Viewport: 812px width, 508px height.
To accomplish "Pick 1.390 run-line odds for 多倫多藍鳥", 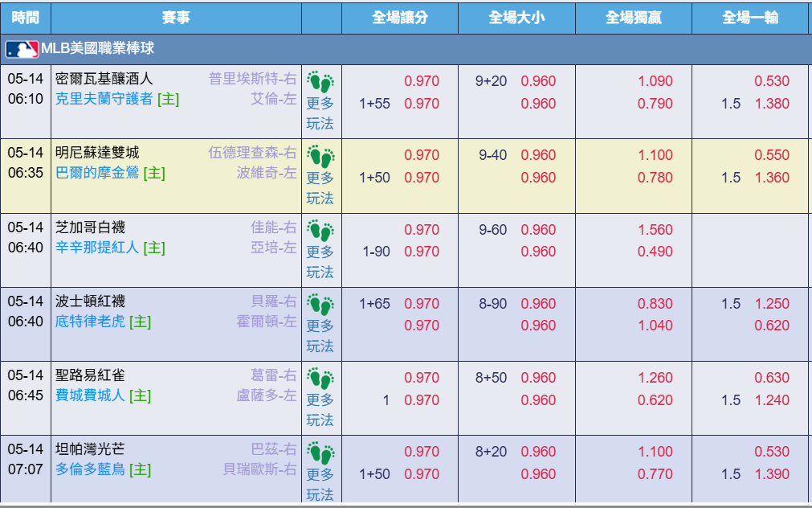I will coord(772,473).
